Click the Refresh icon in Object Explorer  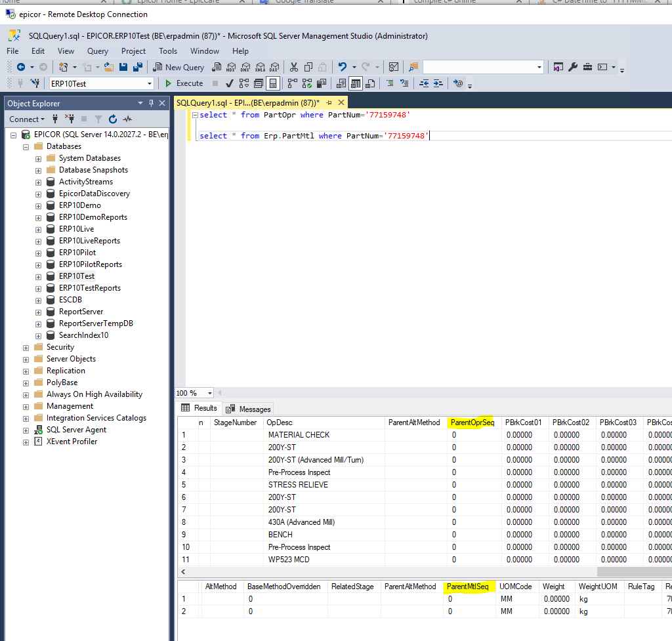click(x=113, y=119)
